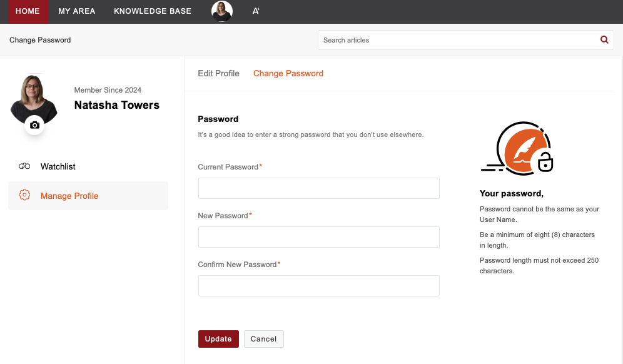
Task: Switch to the Edit Profile tab
Action: pos(218,74)
